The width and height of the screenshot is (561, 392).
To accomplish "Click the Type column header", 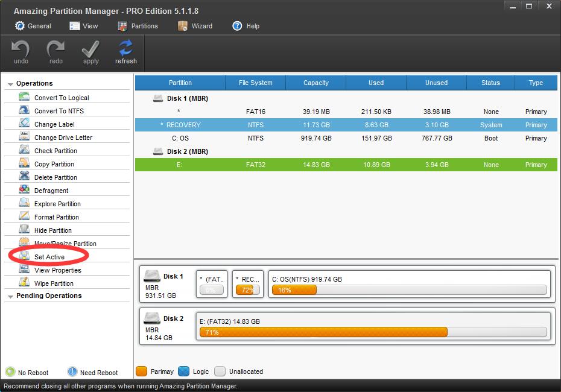I will (x=536, y=83).
